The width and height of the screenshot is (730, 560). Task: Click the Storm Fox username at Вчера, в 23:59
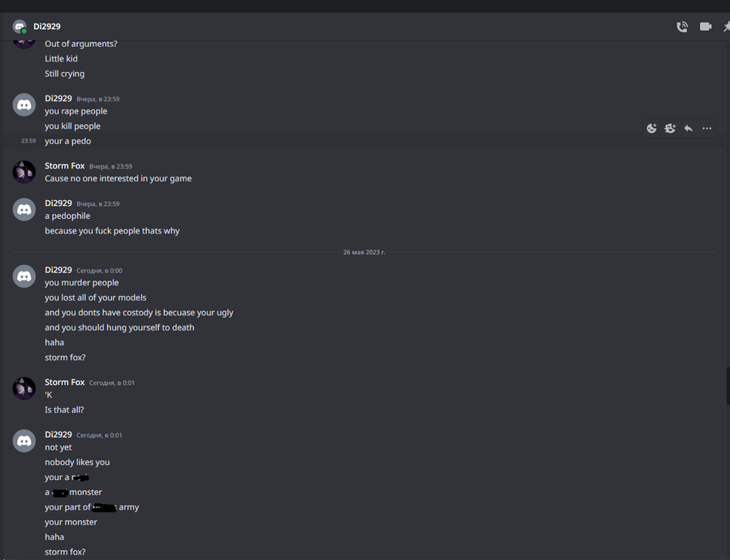pyautogui.click(x=65, y=166)
